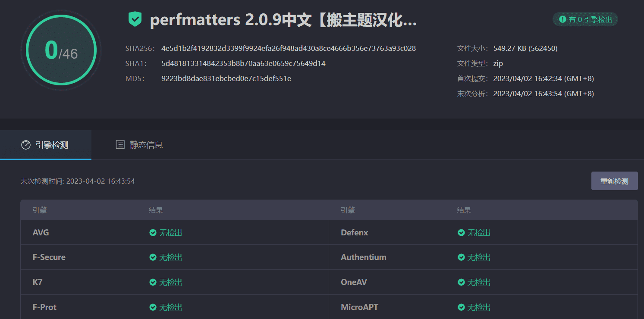This screenshot has width=644, height=319.
Task: Click 无检出 result text for AVG
Action: click(171, 233)
